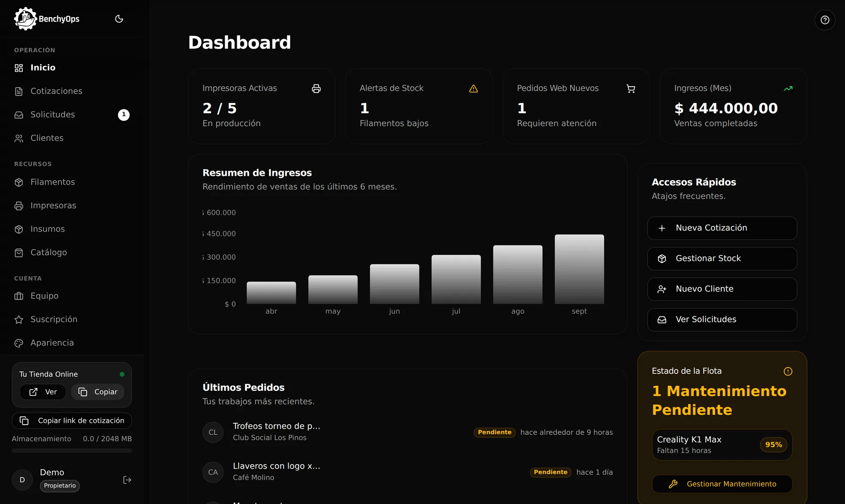Click the CA avatar for Llaveros con logo order
845x504 pixels.
tap(213, 472)
